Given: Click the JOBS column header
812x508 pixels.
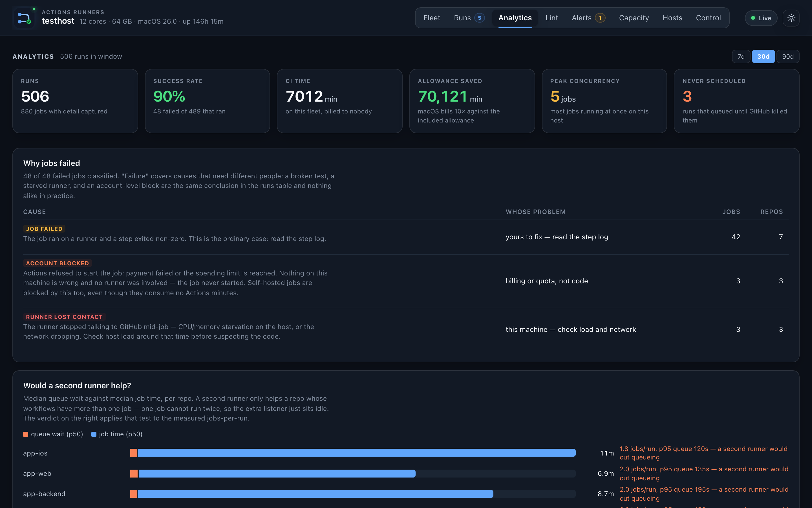Looking at the screenshot, I should [x=731, y=212].
